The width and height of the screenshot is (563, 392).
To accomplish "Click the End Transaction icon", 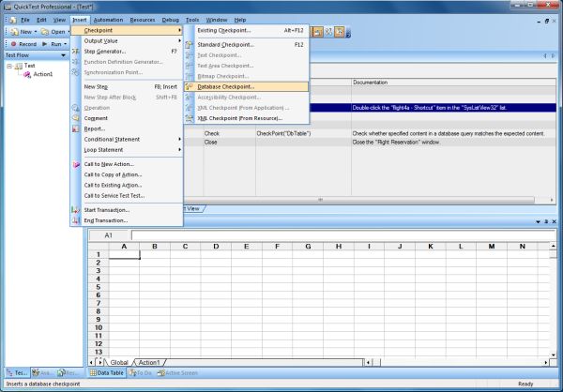I will pos(75,220).
